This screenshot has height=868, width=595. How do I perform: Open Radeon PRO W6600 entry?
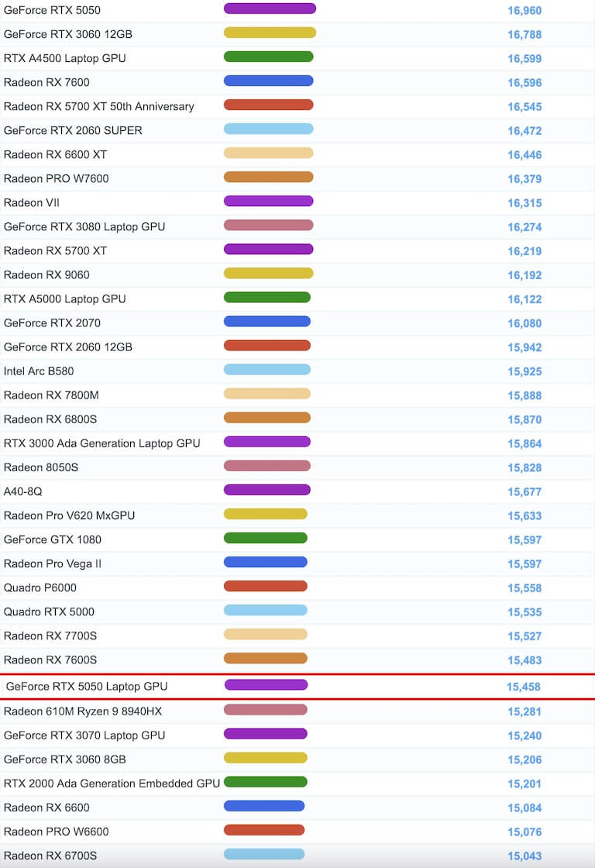pos(57,832)
